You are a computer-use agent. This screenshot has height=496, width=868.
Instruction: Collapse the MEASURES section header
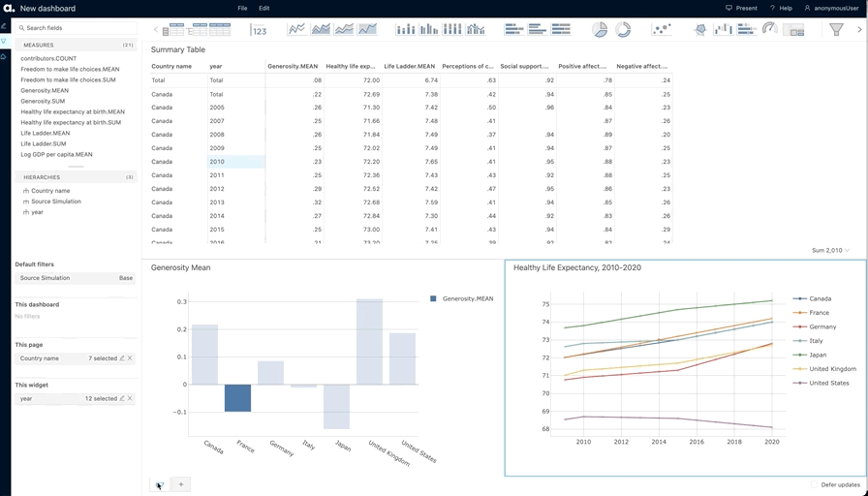[76, 45]
